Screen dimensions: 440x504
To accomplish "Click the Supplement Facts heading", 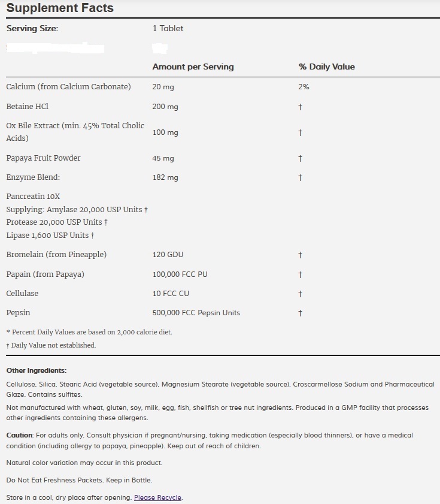I will [60, 8].
